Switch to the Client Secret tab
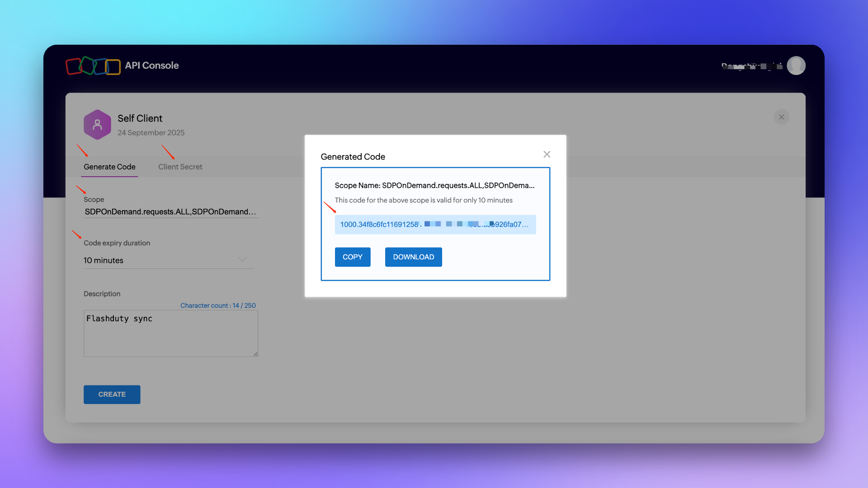The width and height of the screenshot is (868, 488). [x=180, y=167]
